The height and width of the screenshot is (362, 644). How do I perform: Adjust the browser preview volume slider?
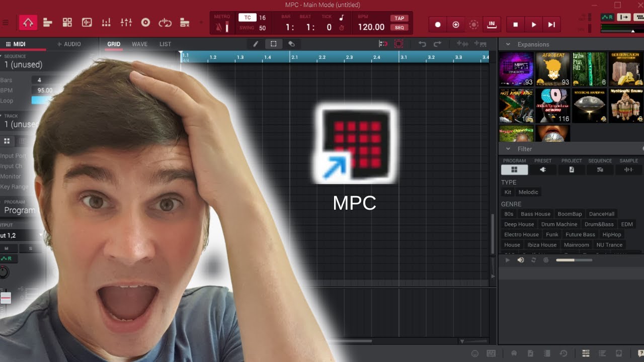click(x=574, y=260)
